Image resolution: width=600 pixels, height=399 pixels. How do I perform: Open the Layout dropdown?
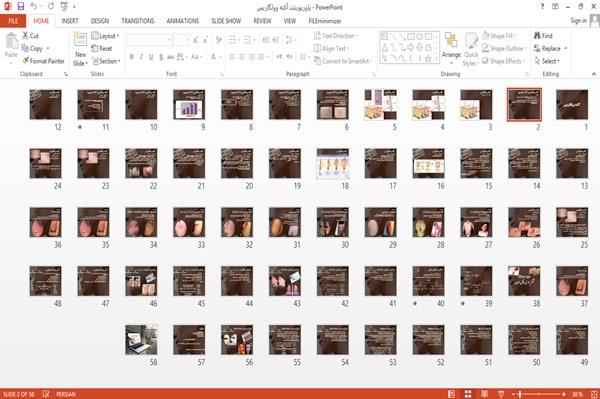[x=105, y=36]
